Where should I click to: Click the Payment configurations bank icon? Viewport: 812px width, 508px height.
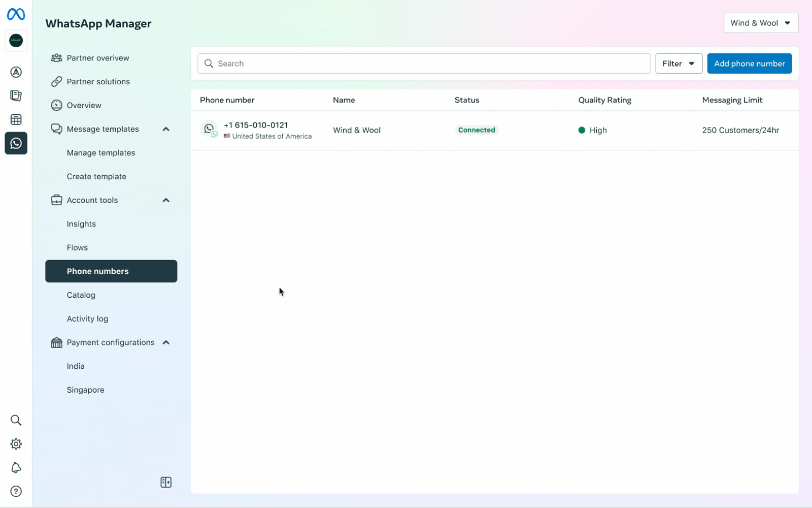(x=56, y=342)
